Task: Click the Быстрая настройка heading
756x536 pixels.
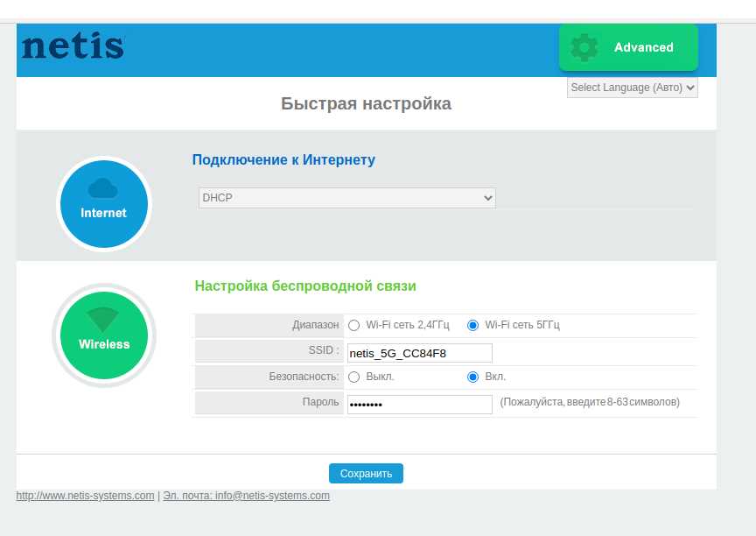Action: click(366, 103)
